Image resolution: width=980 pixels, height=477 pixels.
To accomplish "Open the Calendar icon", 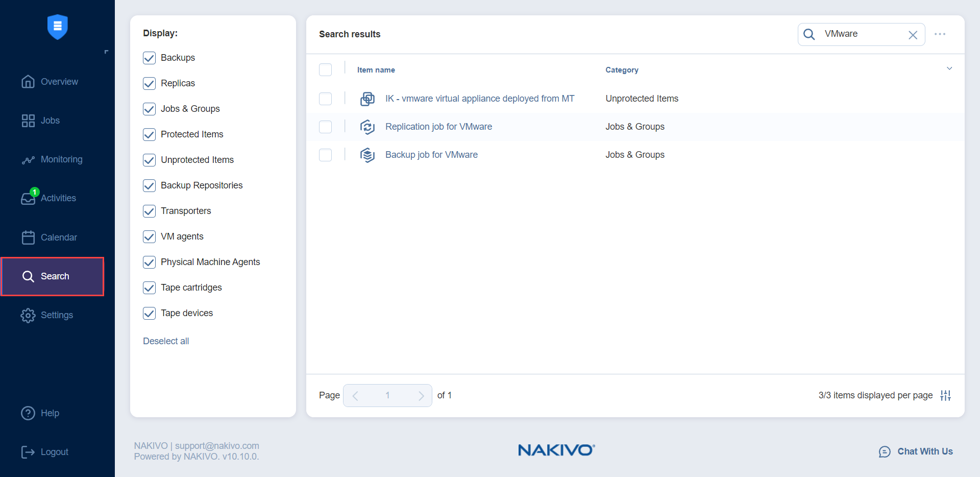I will click(x=28, y=237).
